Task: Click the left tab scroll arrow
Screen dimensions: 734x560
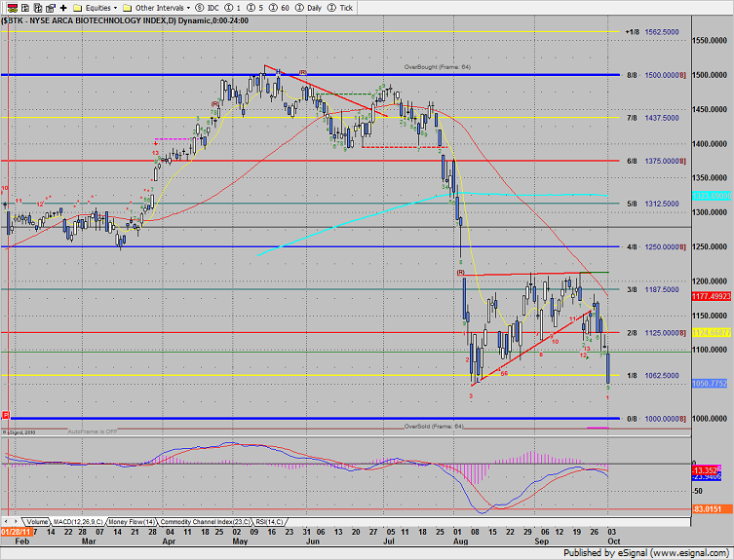Action: [x=7, y=521]
